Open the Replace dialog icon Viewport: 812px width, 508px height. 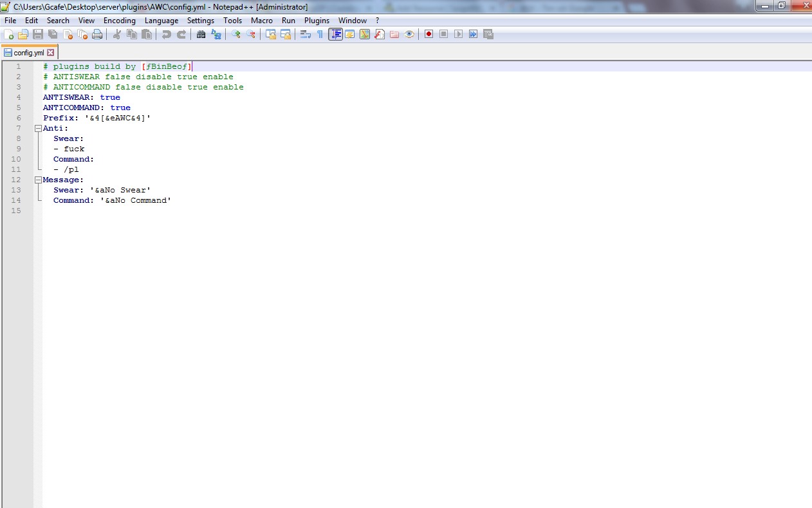coord(216,34)
